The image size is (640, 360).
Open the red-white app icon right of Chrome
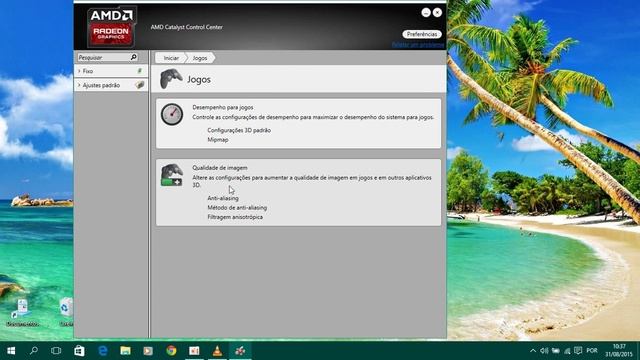194,351
